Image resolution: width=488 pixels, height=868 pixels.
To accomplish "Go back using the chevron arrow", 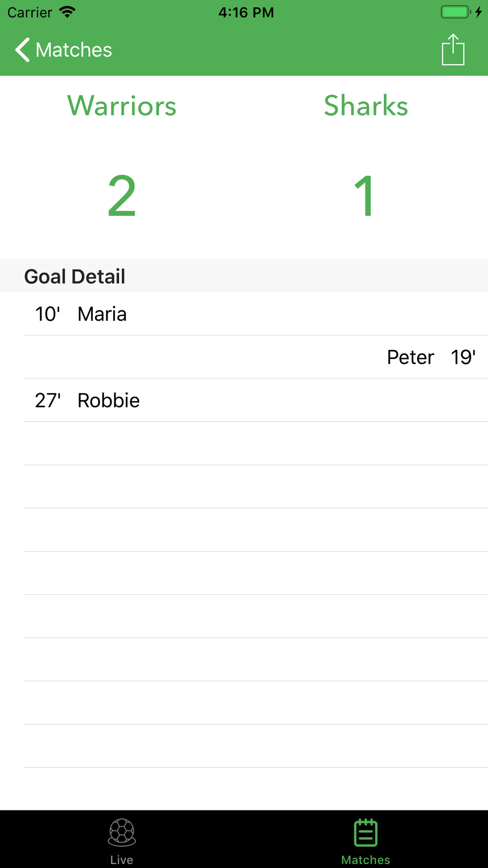I will point(22,50).
